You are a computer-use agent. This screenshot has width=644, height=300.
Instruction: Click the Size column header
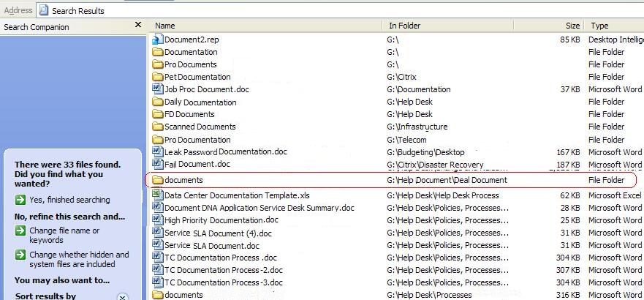coord(572,26)
